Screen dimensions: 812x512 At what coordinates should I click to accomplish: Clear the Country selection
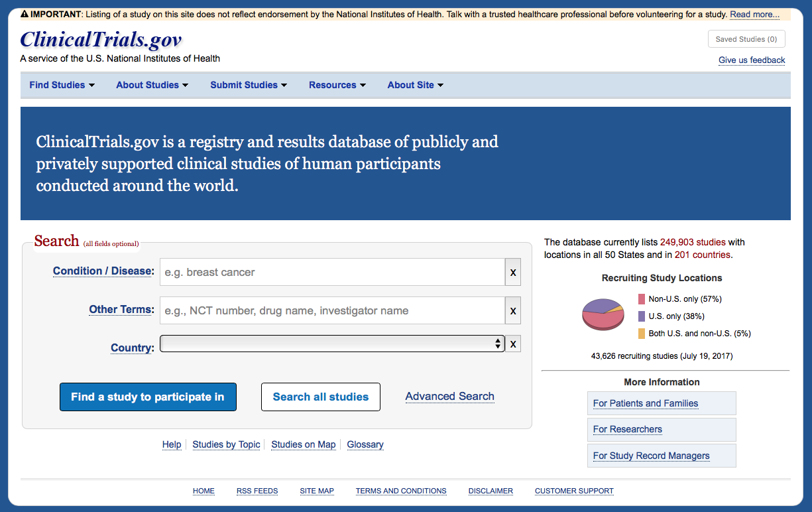(512, 344)
